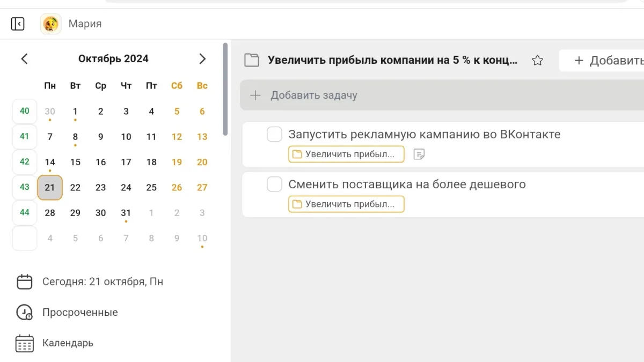Go to next month in calendar
Screen dimensions: 644x362
pyautogui.click(x=202, y=59)
